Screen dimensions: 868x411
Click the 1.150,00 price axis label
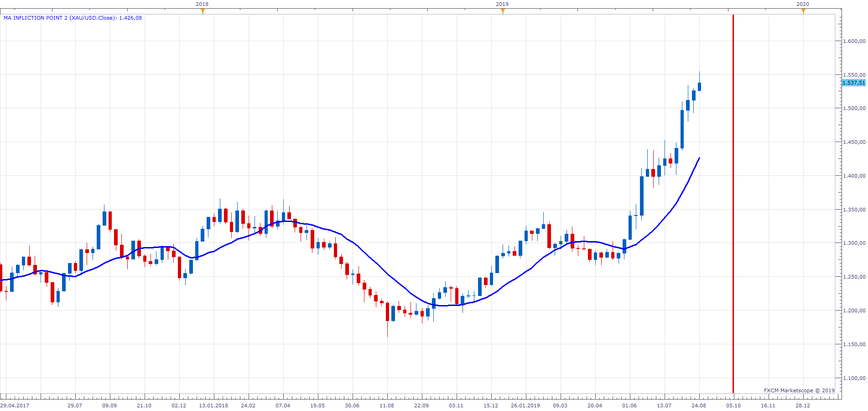coord(854,344)
